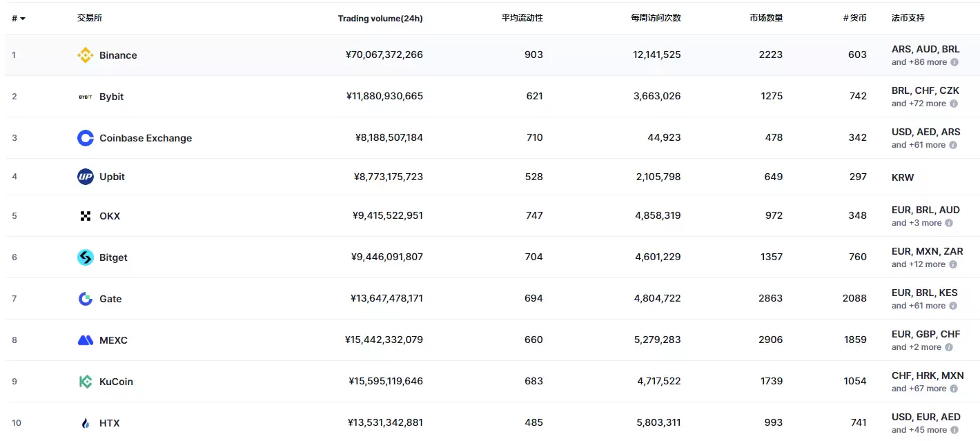Expand Bybit's "and +72 more" fiat list
Screen dimensions: 980x441
[919, 104]
